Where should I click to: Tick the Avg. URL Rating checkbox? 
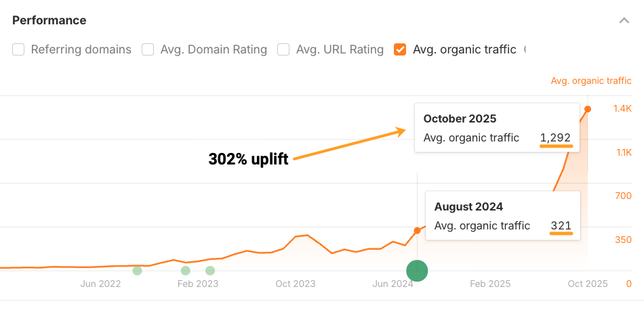pos(283,49)
